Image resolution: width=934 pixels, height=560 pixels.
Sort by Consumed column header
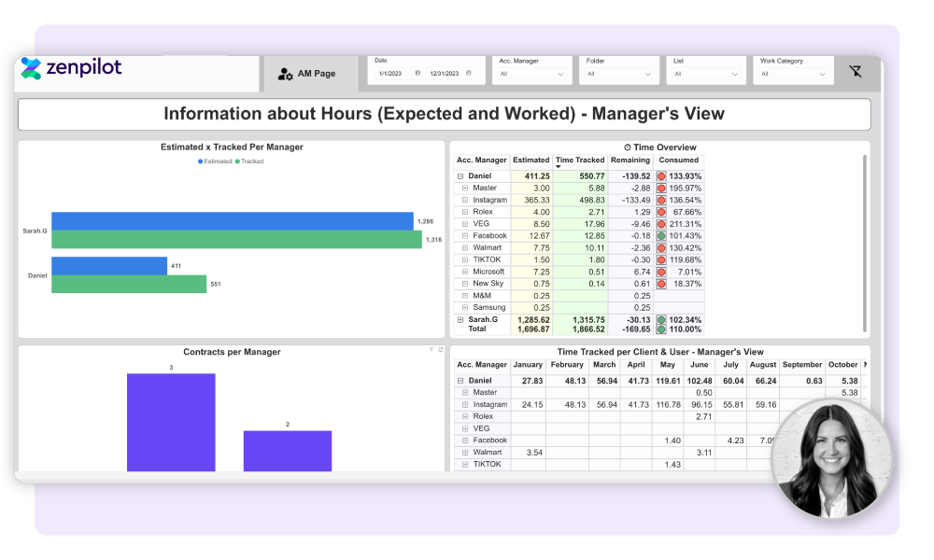click(678, 161)
